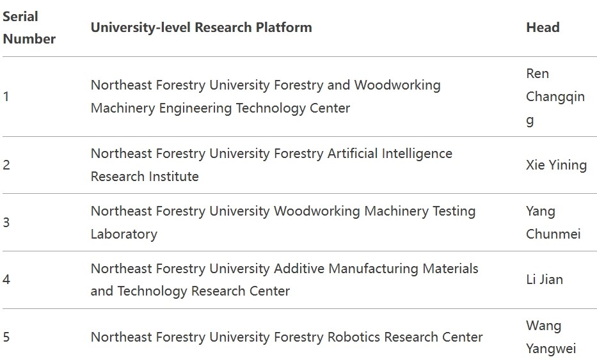
Task: Select Additive Manufacturing Materials and Technology entry
Action: coord(284,280)
